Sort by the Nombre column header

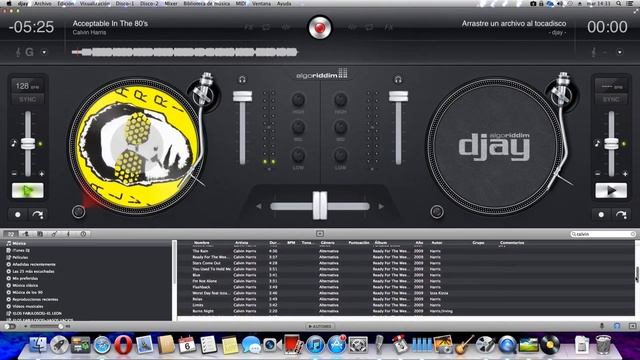pyautogui.click(x=202, y=243)
